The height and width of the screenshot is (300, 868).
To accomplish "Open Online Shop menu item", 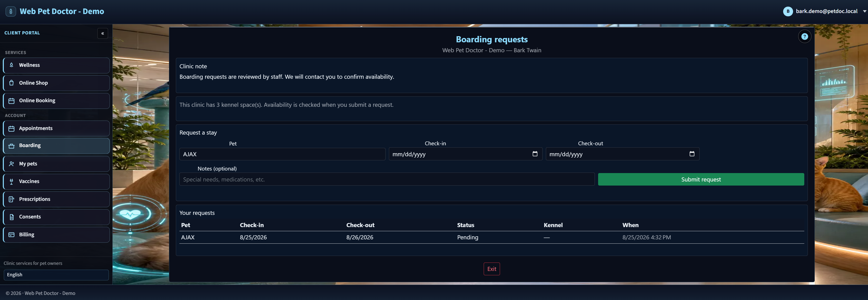I will [56, 83].
